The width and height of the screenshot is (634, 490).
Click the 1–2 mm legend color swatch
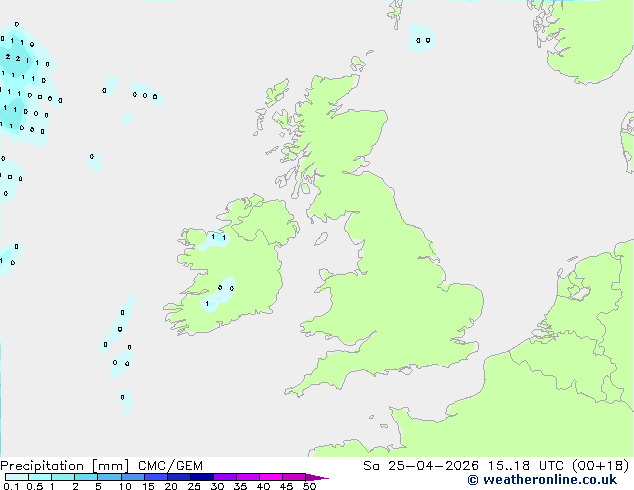pyautogui.click(x=63, y=477)
